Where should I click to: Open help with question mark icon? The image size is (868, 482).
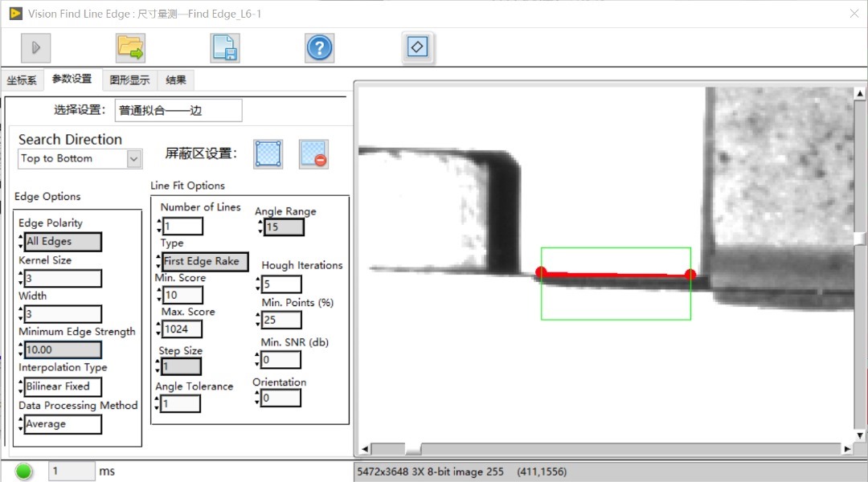[319, 47]
